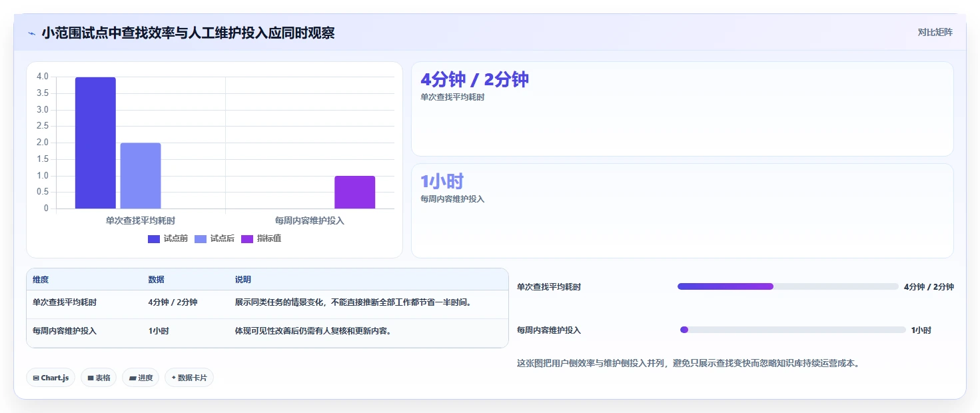Screen dimensions: 980x413
Task: Click the 单次查找平均耗时 progress bar
Action: point(788,286)
